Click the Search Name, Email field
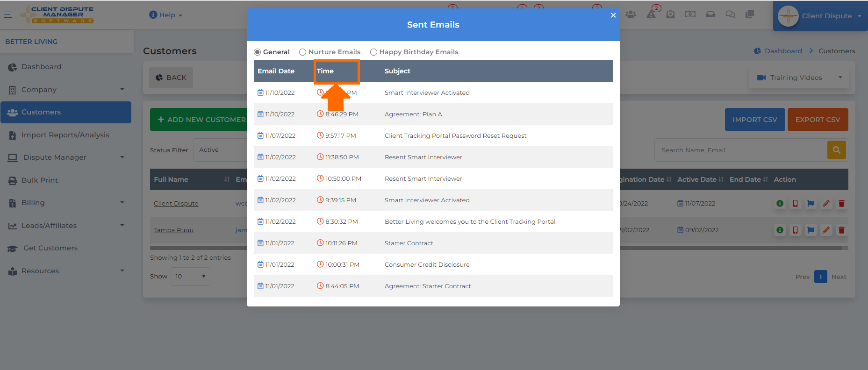 [x=741, y=150]
